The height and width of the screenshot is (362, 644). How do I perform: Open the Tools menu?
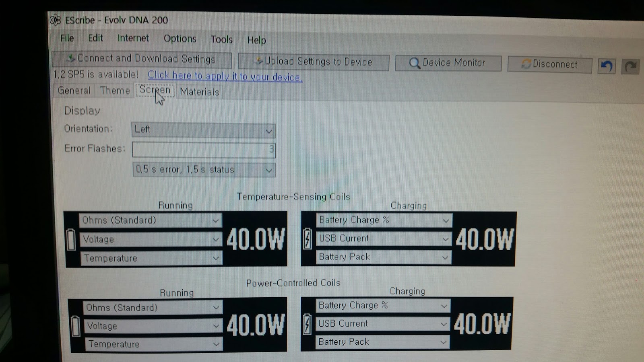tap(221, 39)
